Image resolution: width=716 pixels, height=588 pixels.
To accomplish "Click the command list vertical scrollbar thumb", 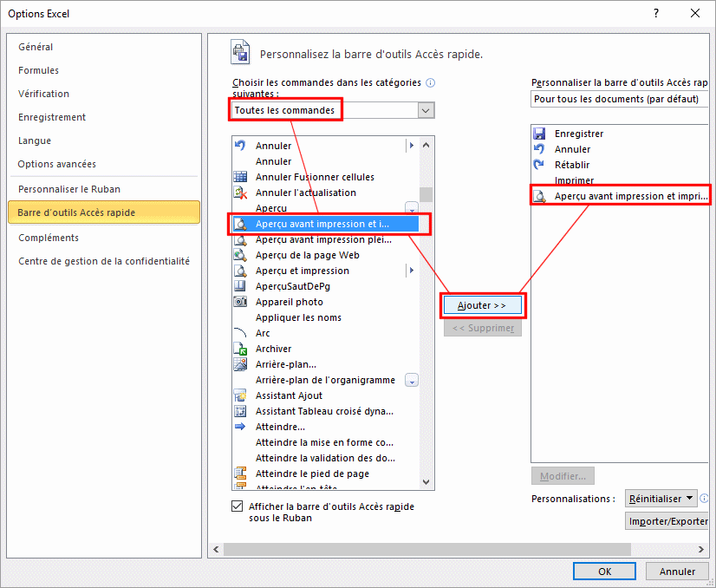I will point(426,194).
